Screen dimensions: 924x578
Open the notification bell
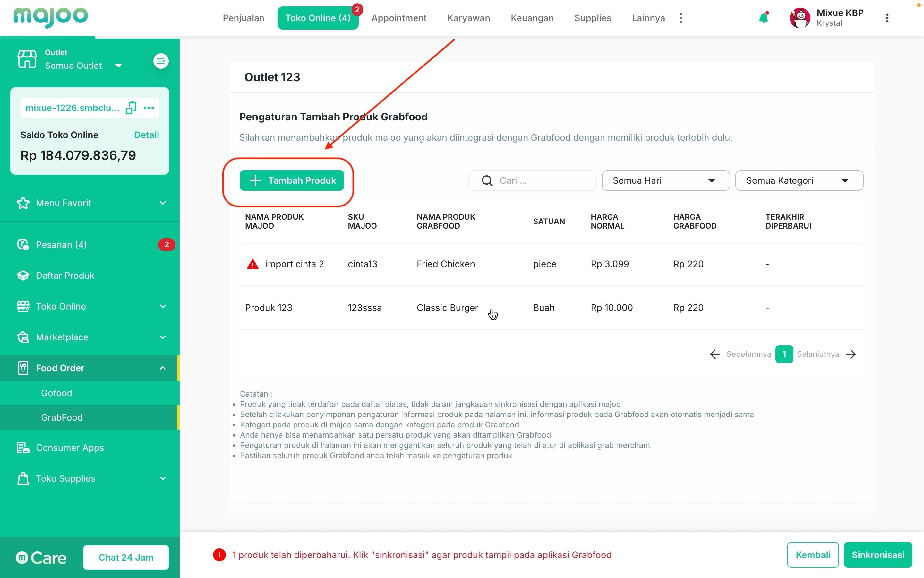coord(763,18)
